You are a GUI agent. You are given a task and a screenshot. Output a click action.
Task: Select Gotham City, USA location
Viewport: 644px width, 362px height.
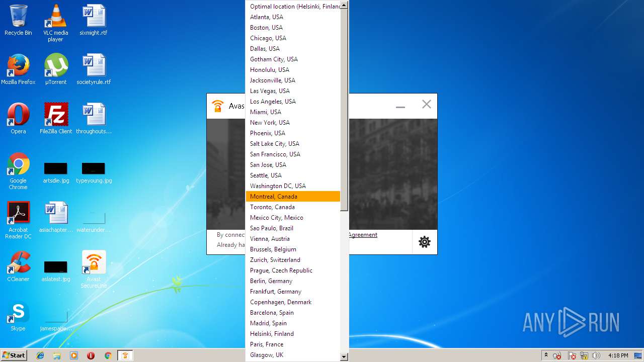click(x=293, y=59)
